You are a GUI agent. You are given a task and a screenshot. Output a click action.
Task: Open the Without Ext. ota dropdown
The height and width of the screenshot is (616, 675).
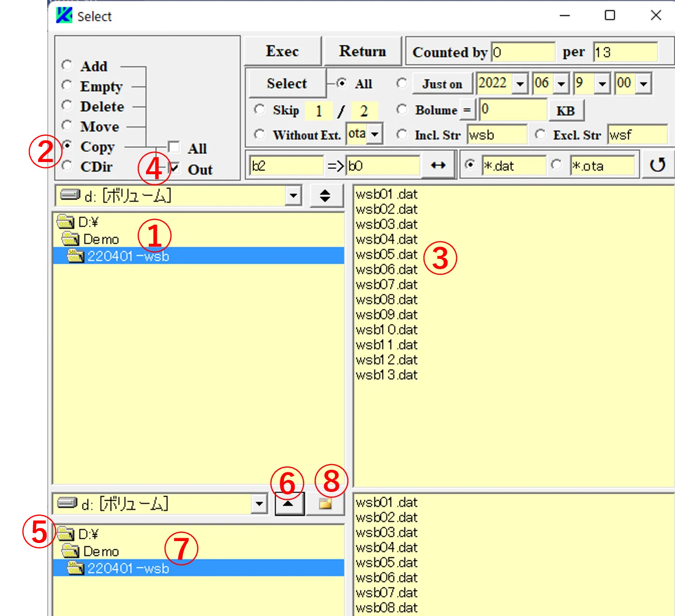375,134
